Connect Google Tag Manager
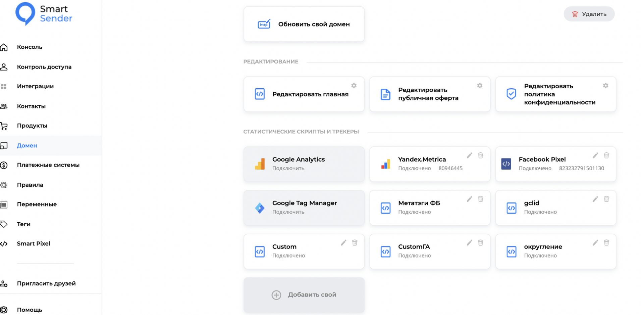This screenshot has height=315, width=644. (304, 208)
